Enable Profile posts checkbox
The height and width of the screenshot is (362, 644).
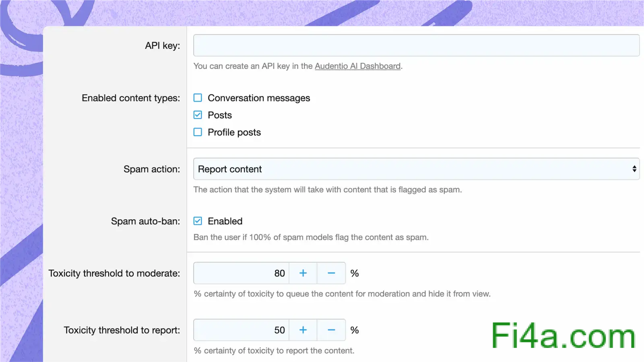pos(198,132)
